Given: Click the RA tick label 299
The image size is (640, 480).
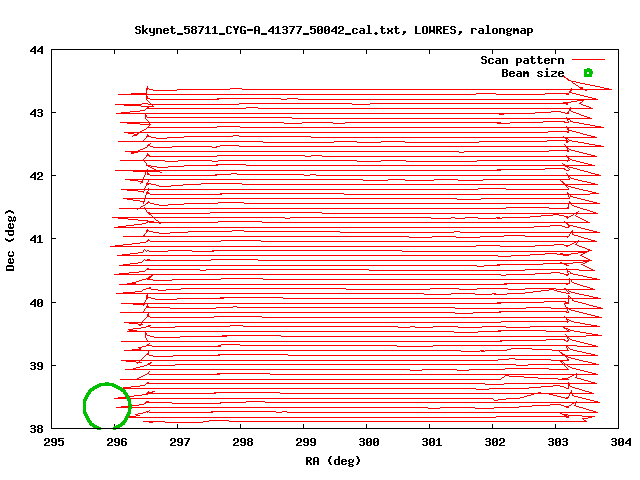Looking at the screenshot, I should [x=306, y=442].
